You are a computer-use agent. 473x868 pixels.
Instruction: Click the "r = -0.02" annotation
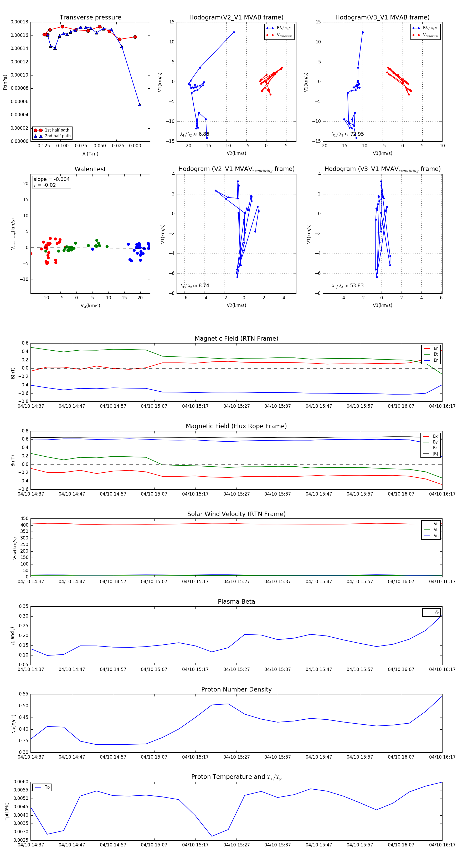[45, 185]
